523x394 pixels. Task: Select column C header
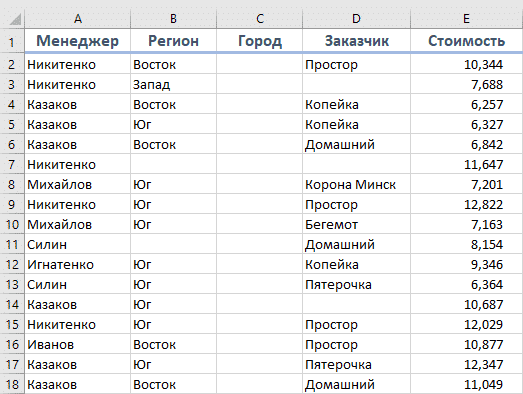tap(260, 19)
